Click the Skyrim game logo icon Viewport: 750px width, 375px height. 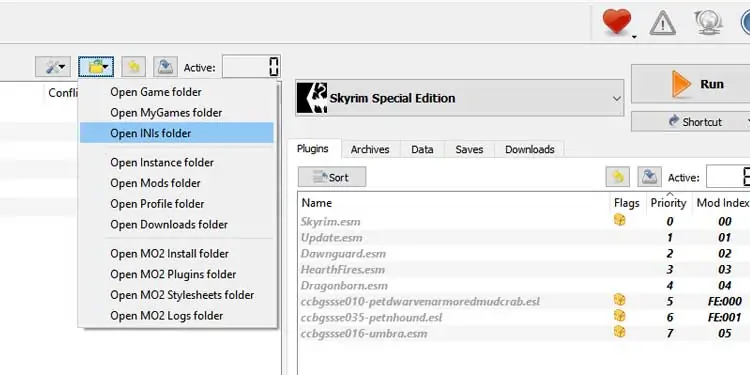312,98
